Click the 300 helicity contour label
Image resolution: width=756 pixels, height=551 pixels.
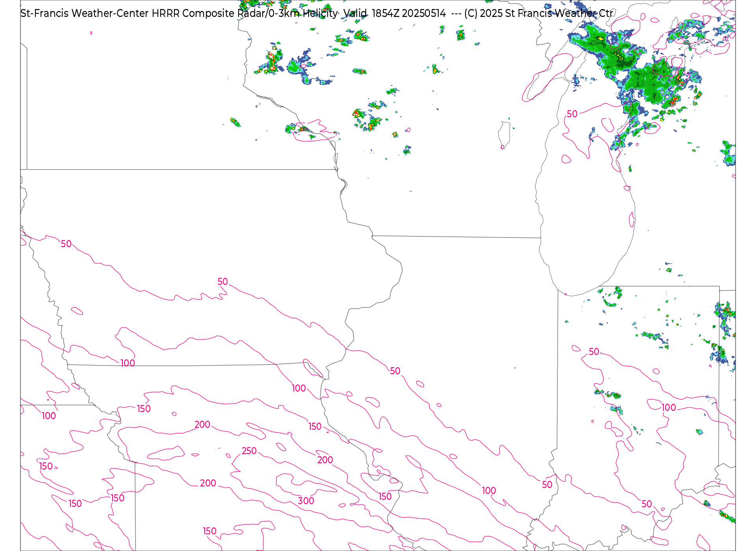point(306,501)
